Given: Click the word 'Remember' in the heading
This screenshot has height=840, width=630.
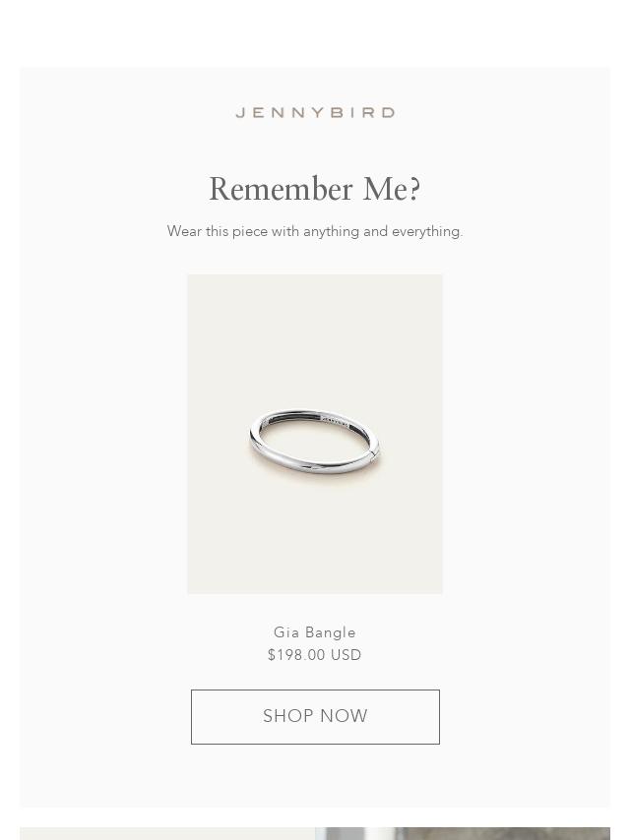Looking at the screenshot, I should (x=281, y=189).
